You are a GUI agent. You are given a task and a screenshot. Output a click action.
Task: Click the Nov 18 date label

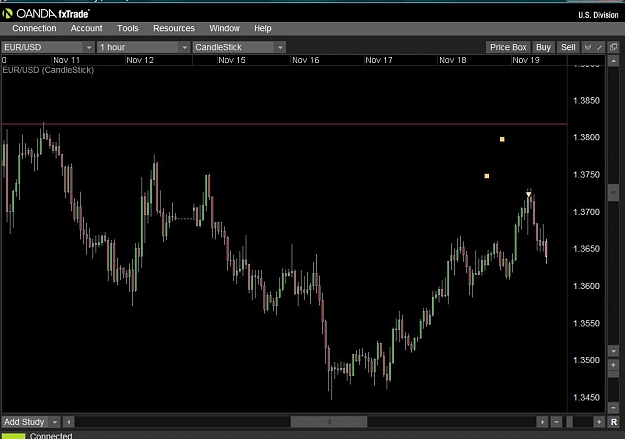[453, 60]
